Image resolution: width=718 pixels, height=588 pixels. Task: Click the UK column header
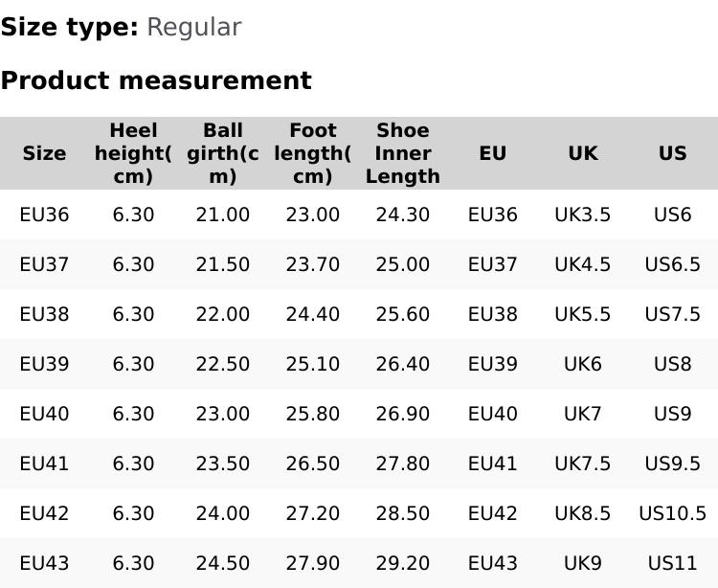point(582,153)
